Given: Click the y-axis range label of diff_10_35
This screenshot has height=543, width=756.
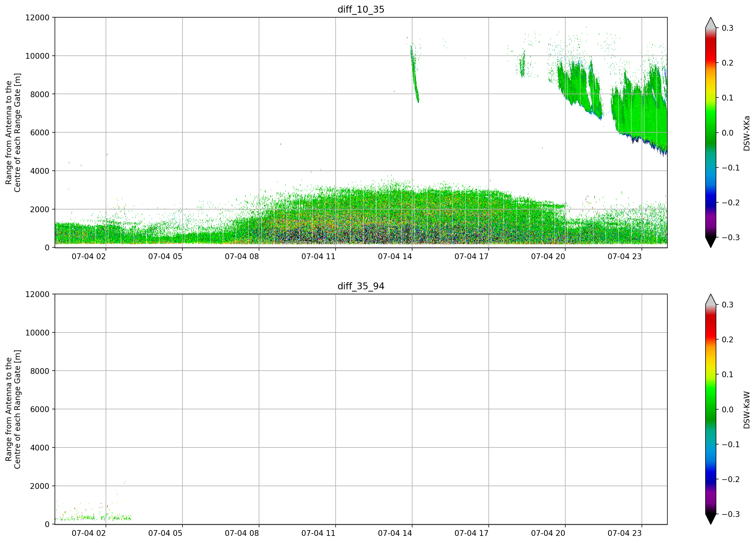Looking at the screenshot, I should tap(13, 132).
